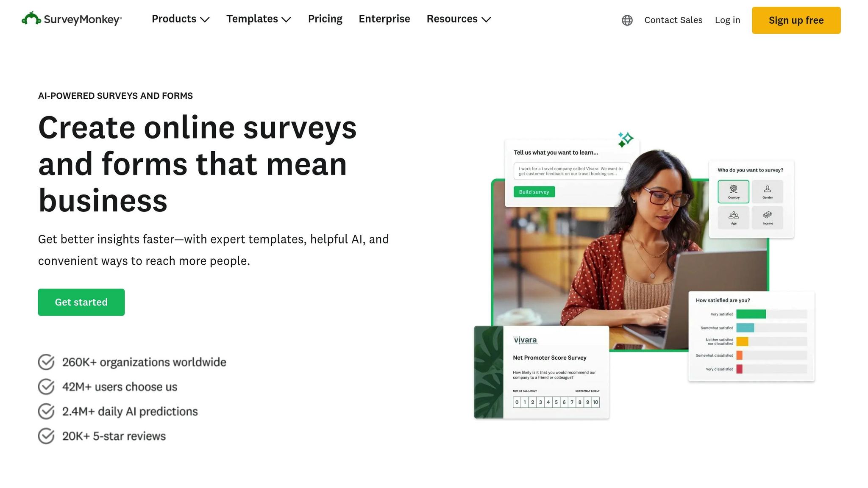Click checkmark icon beside 42M+ users choose us
This screenshot has height=488, width=868.
tap(46, 387)
